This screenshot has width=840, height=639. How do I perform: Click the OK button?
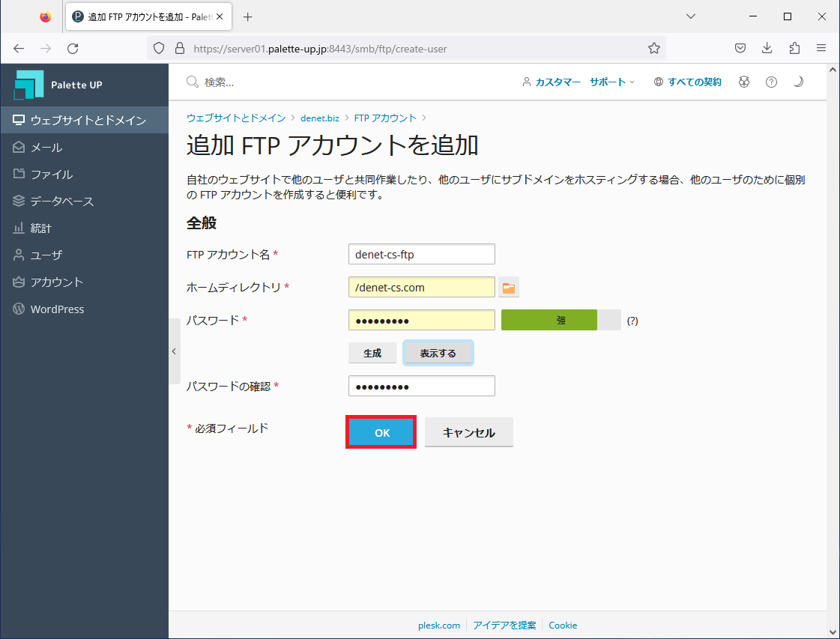tap(381, 432)
